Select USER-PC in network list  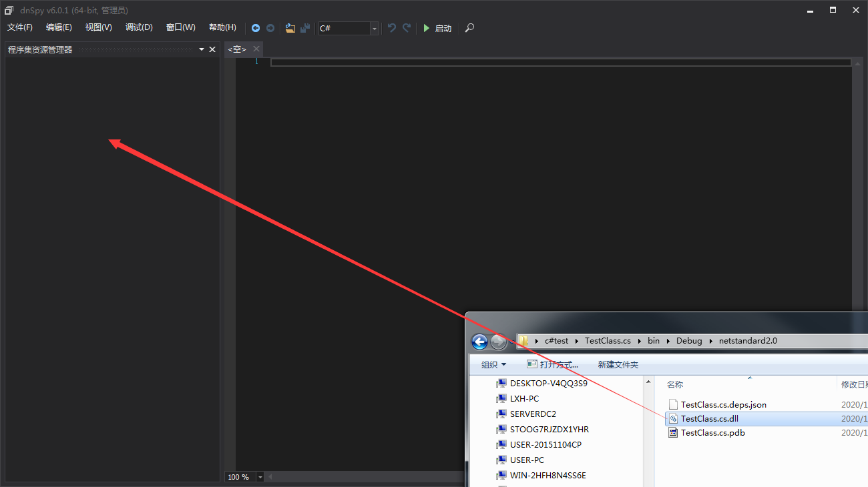(527, 460)
